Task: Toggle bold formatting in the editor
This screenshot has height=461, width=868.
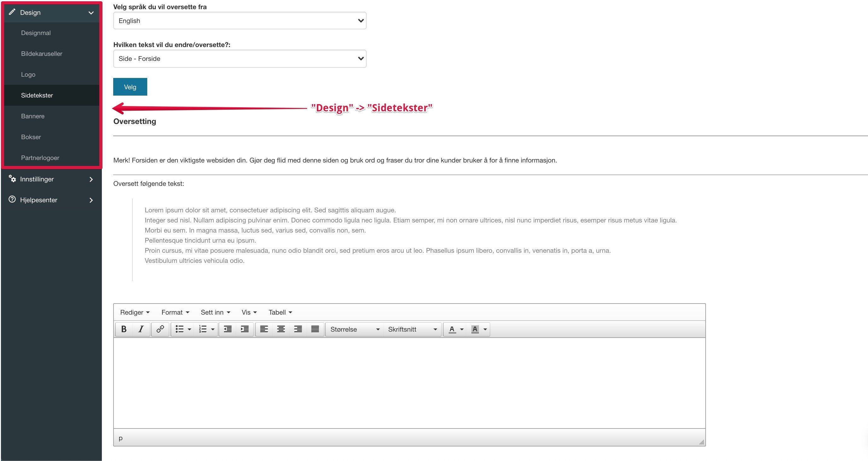Action: point(124,329)
